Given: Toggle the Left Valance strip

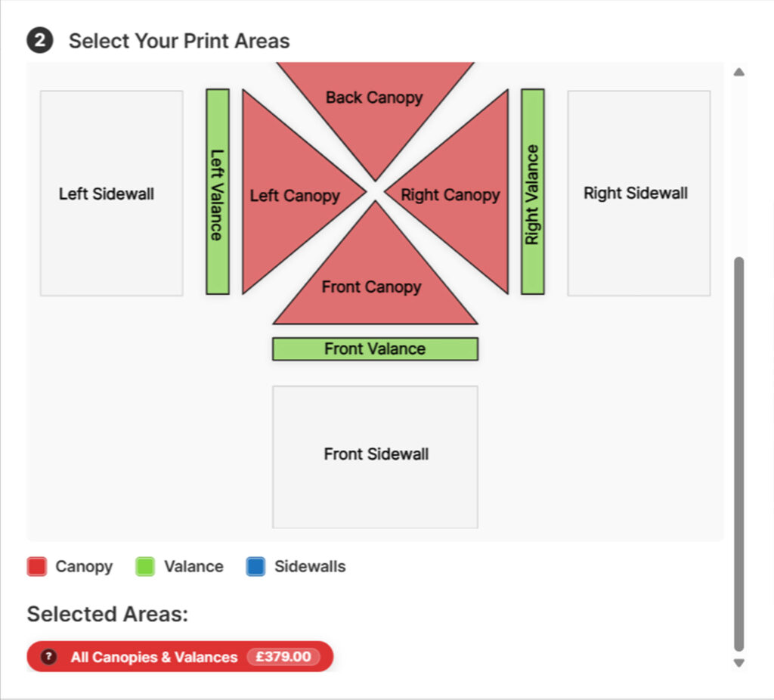Looking at the screenshot, I should point(218,192).
